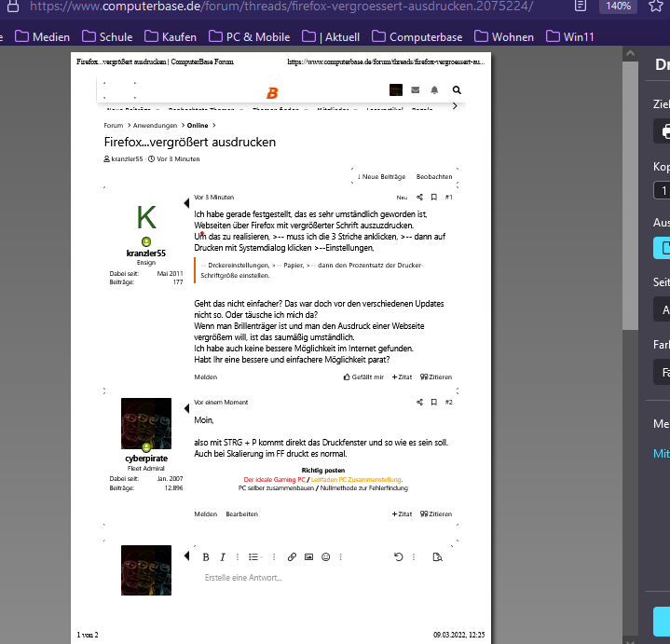670x644 pixels.
Task: Toggle italic in the reply editor
Action: (222, 556)
